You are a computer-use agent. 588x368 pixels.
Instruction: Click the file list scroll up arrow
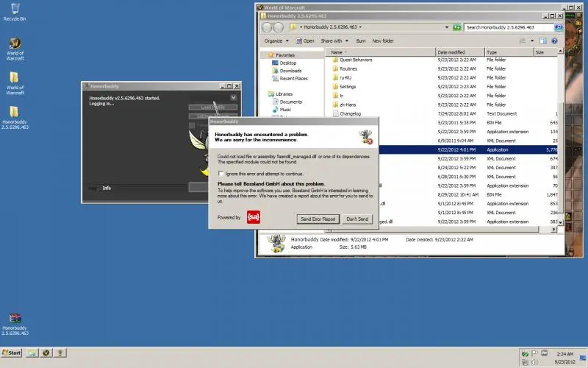[x=560, y=51]
